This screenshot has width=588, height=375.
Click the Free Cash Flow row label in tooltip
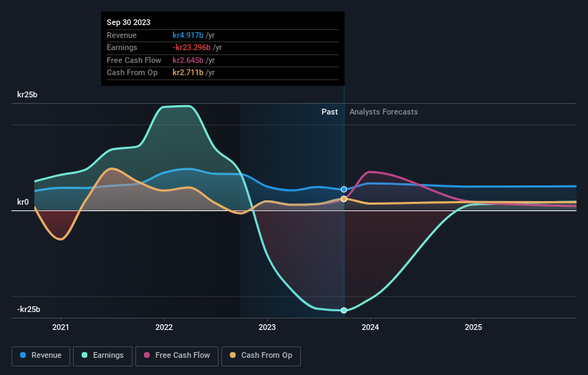pos(134,60)
